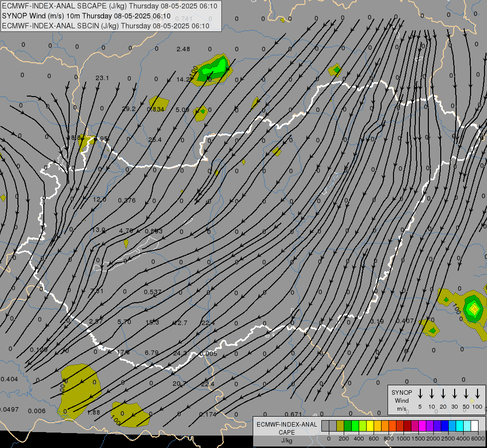Click the map value 0.006

coord(37,411)
